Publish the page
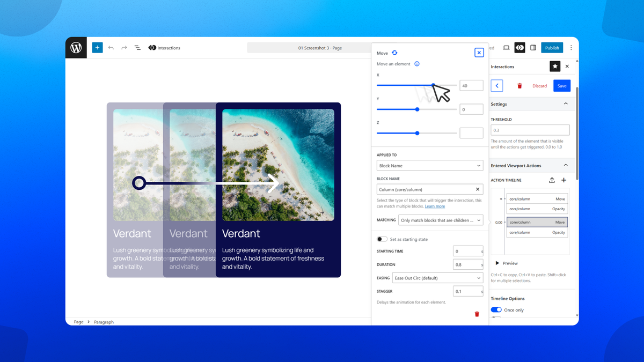 [x=552, y=47]
